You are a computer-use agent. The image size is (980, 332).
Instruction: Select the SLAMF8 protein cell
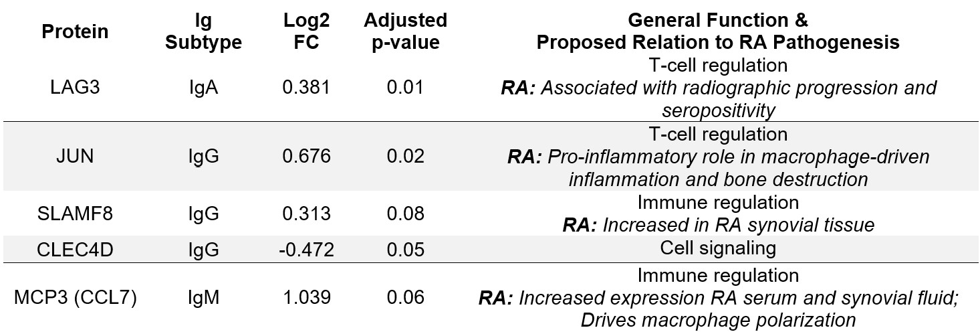coord(76,214)
